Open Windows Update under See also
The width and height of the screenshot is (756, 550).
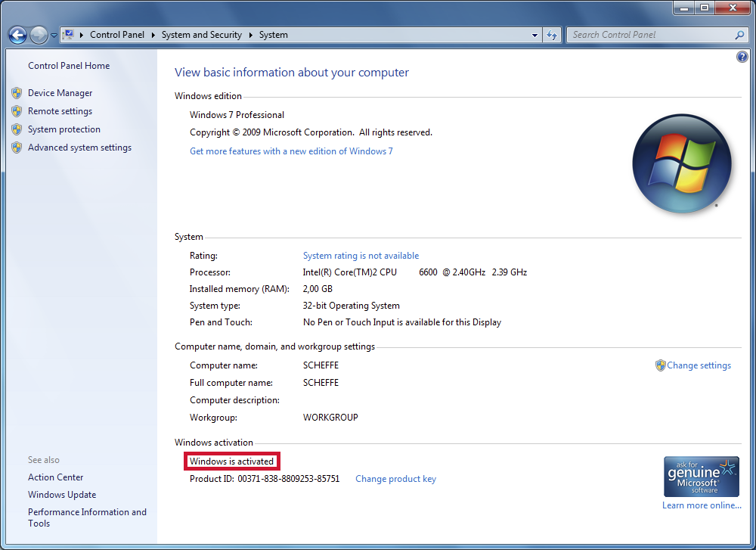pos(62,495)
